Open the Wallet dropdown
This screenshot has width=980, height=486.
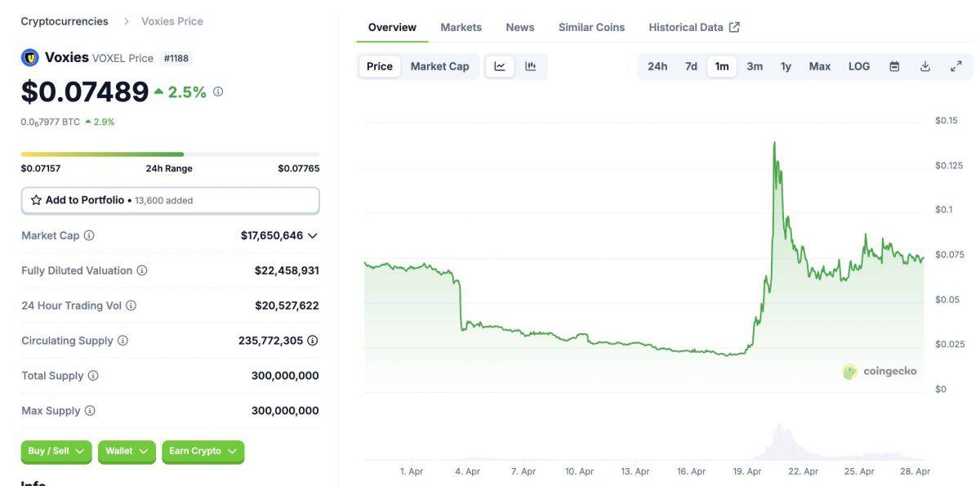pyautogui.click(x=127, y=452)
